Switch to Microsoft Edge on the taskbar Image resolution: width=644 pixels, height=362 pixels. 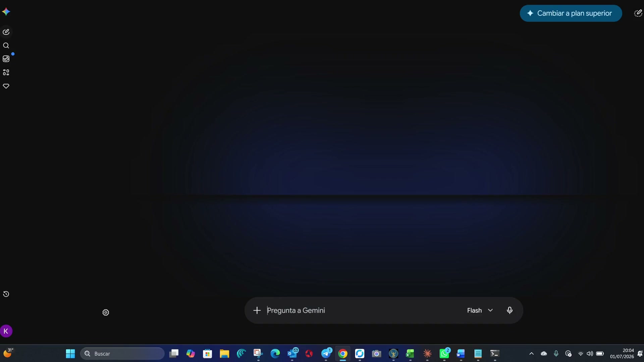[x=275, y=354]
